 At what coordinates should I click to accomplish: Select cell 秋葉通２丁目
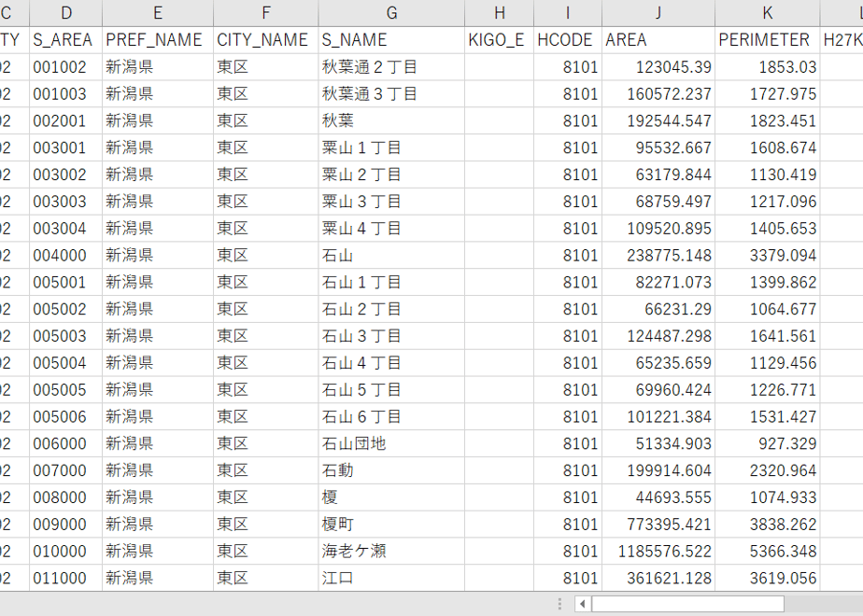[x=391, y=67]
